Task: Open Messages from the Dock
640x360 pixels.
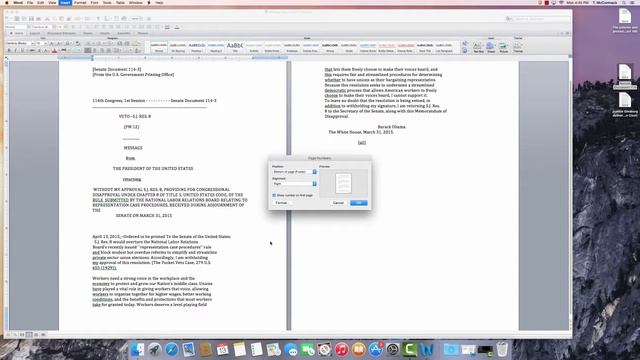Action: [x=291, y=349]
